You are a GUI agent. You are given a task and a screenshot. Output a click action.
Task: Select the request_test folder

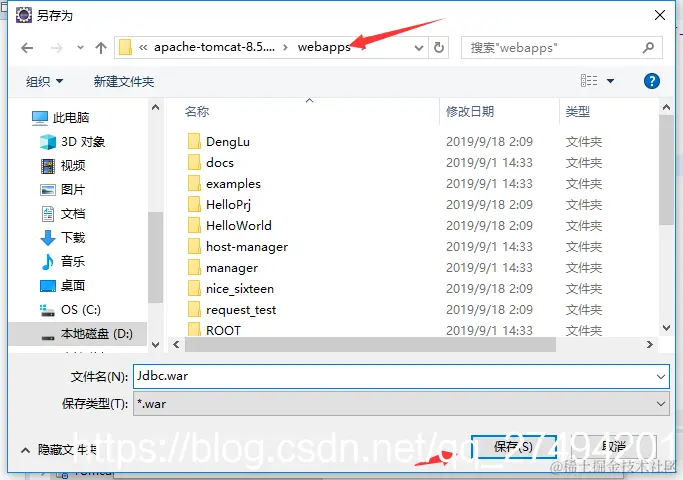(x=241, y=310)
